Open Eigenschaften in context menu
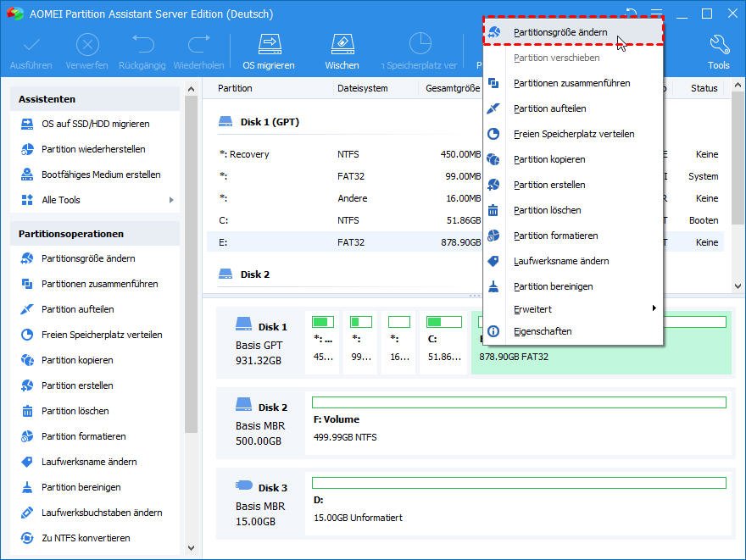This screenshot has height=560, width=746. (573, 331)
